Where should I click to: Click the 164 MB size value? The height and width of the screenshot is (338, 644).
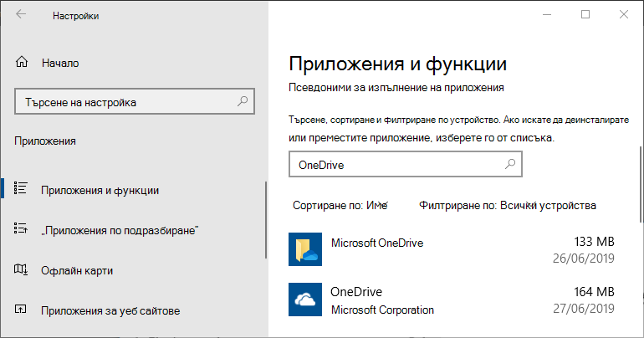594,292
